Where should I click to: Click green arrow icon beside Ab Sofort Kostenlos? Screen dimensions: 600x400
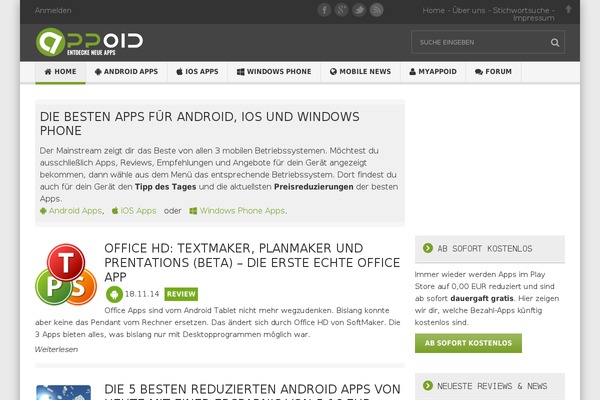428,248
